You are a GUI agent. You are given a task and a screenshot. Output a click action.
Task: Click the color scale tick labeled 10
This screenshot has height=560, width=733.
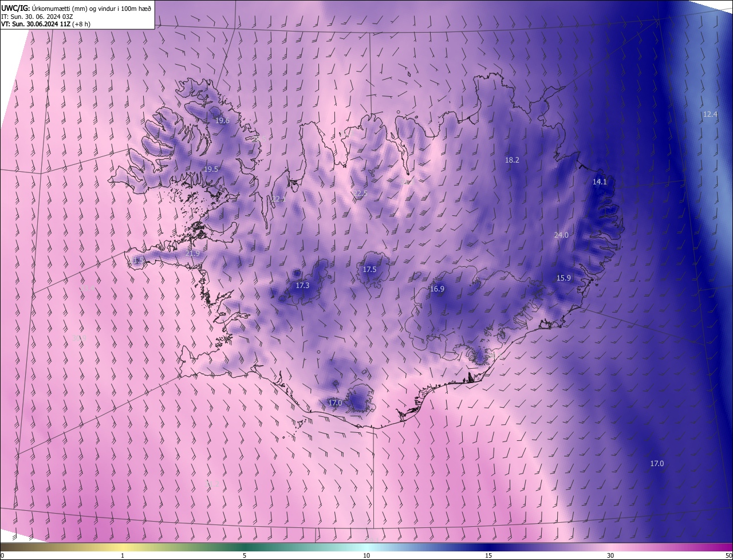point(366,556)
